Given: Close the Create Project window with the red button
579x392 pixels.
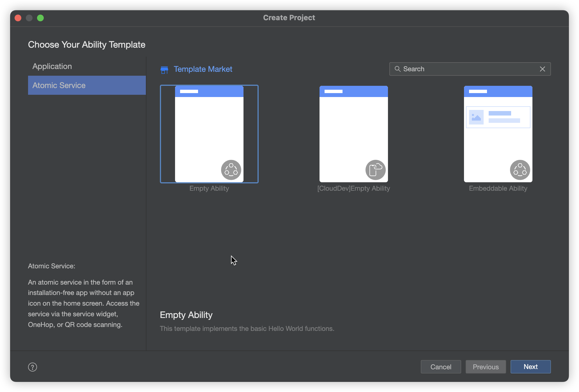Looking at the screenshot, I should 18,18.
